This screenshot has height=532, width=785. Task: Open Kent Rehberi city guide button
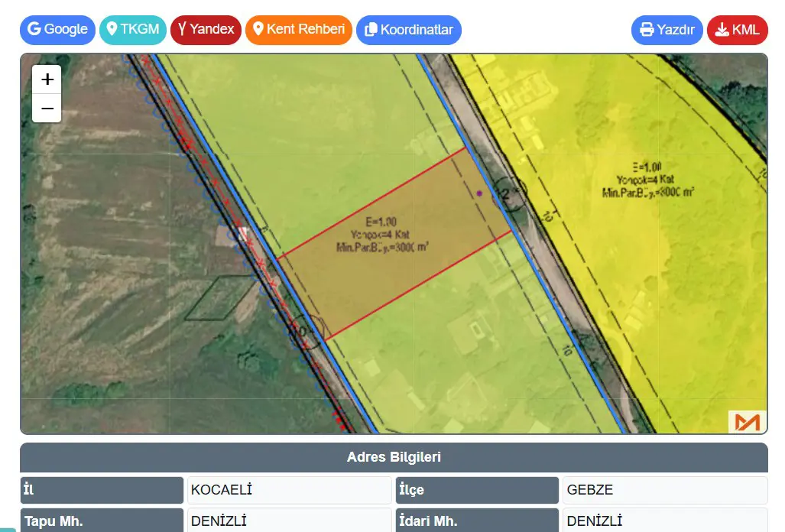[299, 30]
